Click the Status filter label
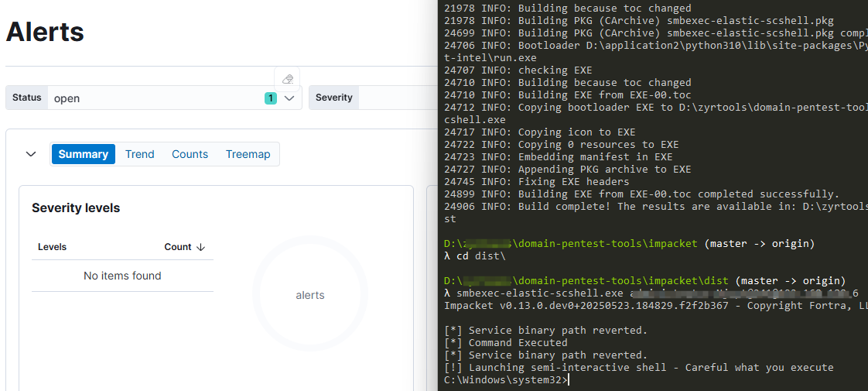Viewport: 868px width, 391px height. point(26,98)
